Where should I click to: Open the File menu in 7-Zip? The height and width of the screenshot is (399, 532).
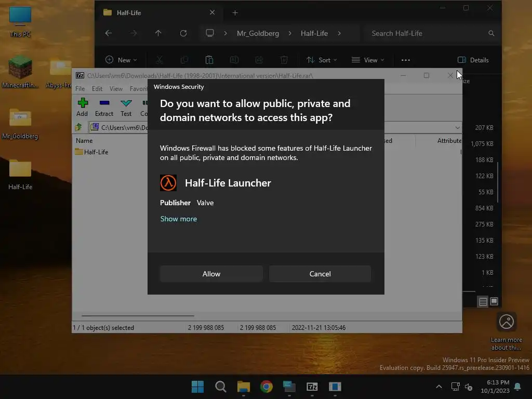(x=80, y=88)
